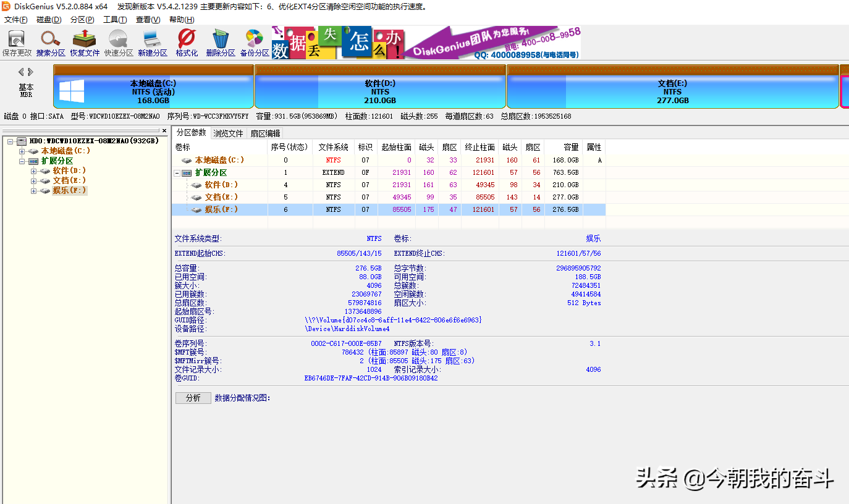Click the Delete Partition (删除分区) icon
Screen dimensions: 849x504
tap(221, 43)
